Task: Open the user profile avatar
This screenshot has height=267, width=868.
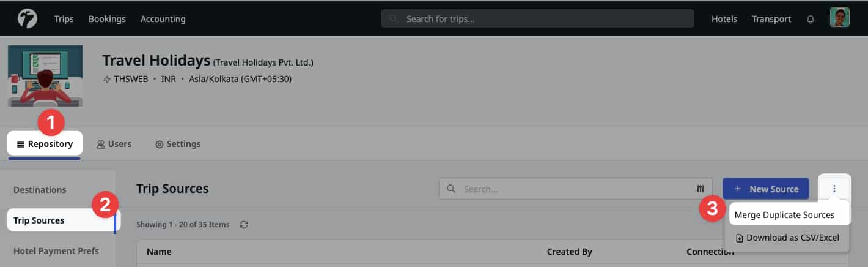Action: click(839, 18)
